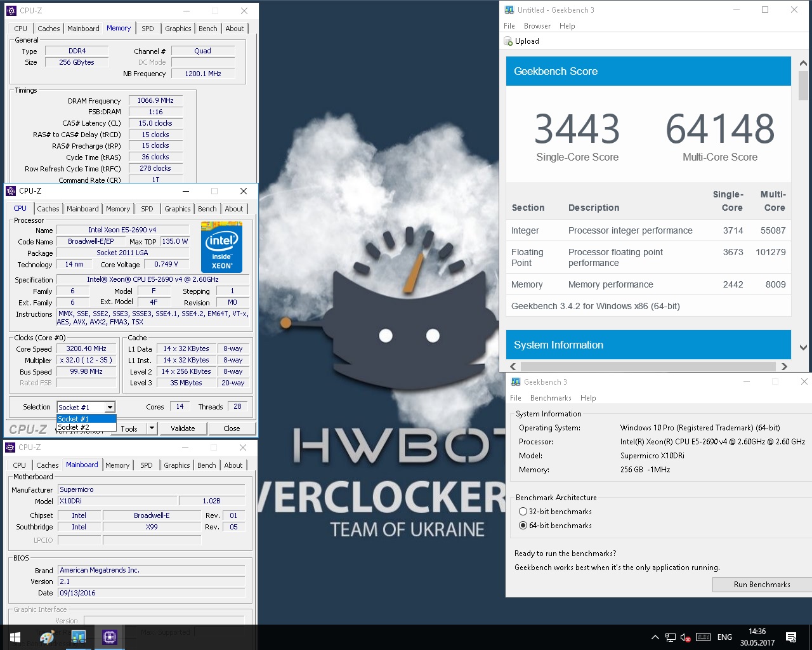Click the Multi-Core Score 64148
The width and height of the screenshot is (812, 650).
point(720,129)
